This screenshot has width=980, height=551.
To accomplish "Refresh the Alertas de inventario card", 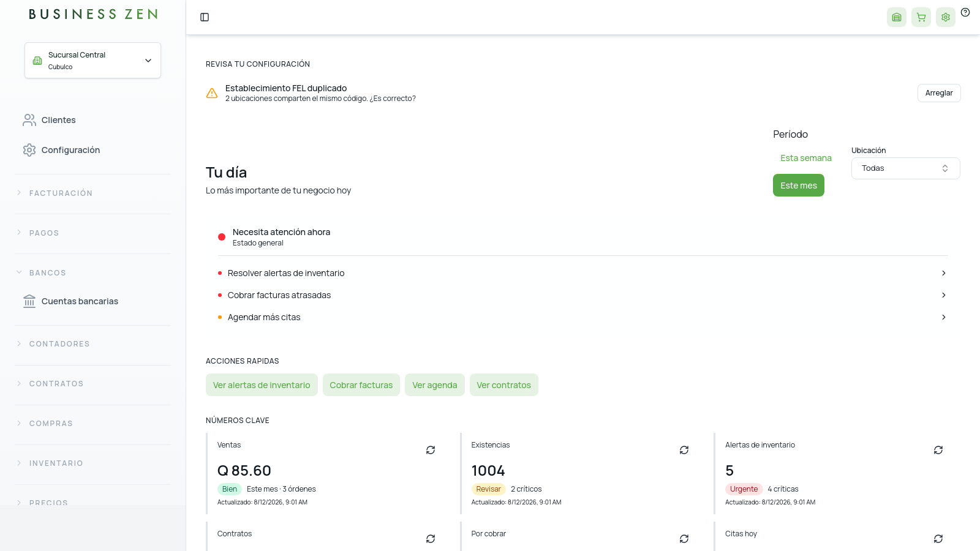I will 938,450.
